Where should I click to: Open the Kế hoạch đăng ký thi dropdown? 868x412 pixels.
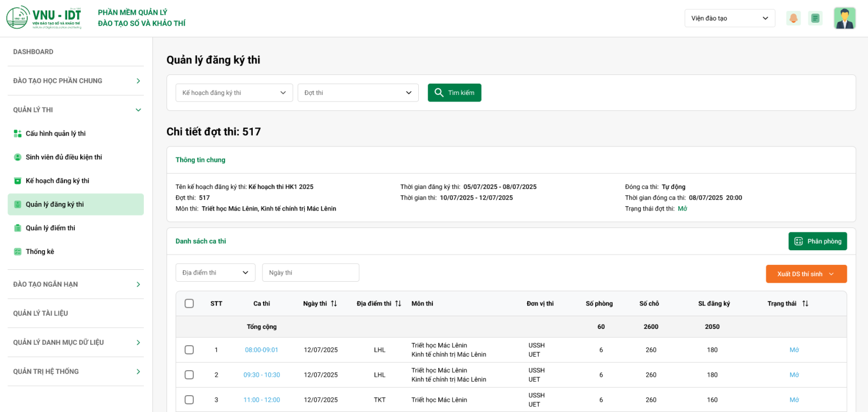[234, 93]
